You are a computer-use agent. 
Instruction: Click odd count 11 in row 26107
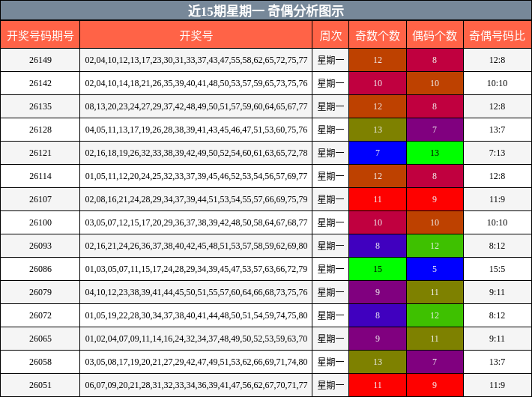[378, 199]
